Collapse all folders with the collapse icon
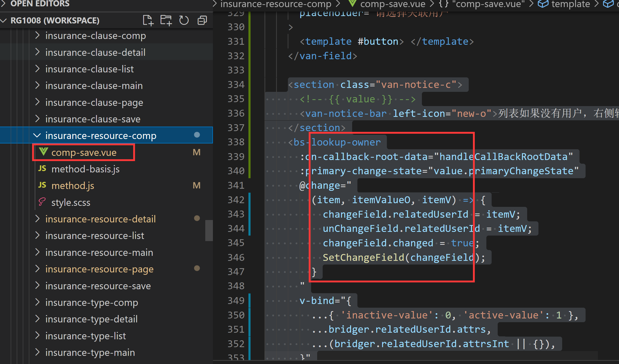Viewport: 619px width, 364px height. point(202,20)
